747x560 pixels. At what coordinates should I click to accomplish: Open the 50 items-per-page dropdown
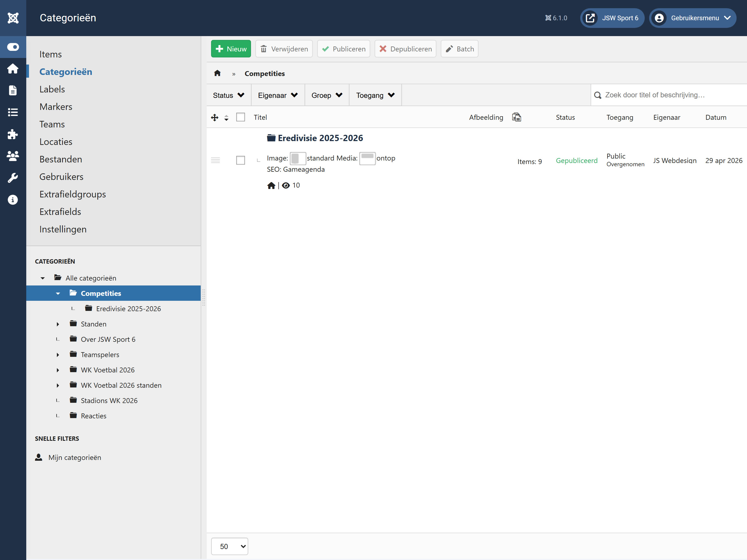230,546
